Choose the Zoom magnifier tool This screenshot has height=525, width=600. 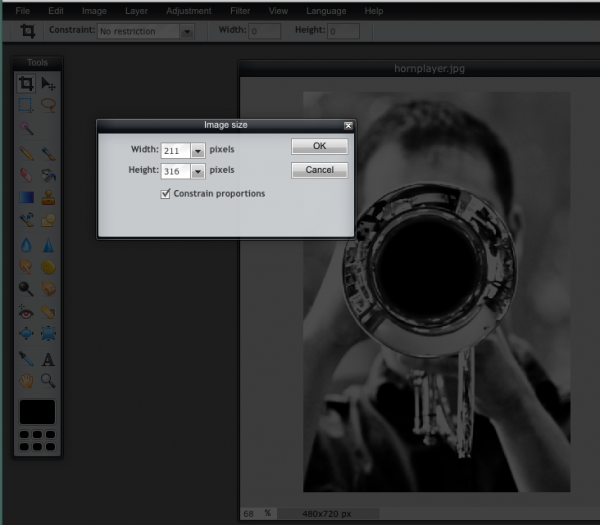(x=48, y=380)
